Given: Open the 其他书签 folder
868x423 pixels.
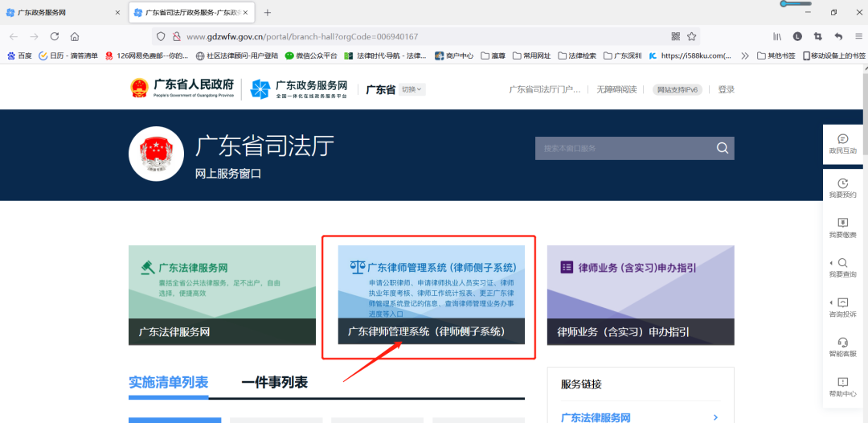Looking at the screenshot, I should pyautogui.click(x=776, y=55).
